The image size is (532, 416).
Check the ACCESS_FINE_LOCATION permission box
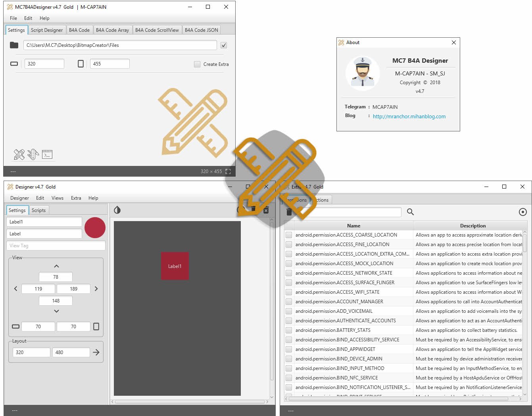click(289, 245)
